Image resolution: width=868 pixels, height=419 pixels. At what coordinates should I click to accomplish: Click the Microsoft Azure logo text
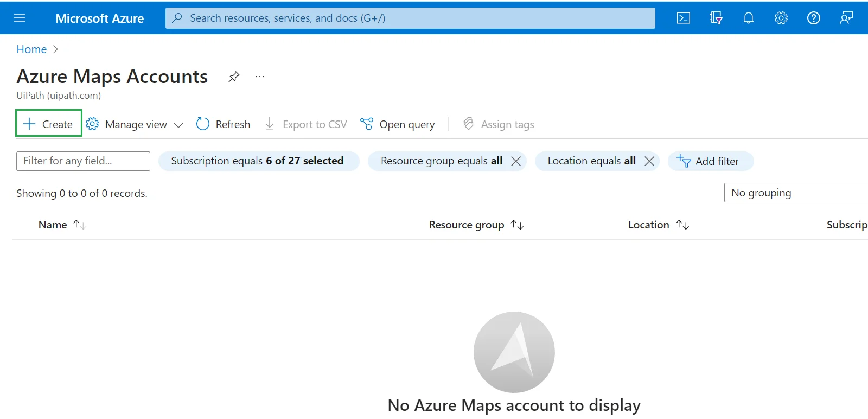(100, 18)
